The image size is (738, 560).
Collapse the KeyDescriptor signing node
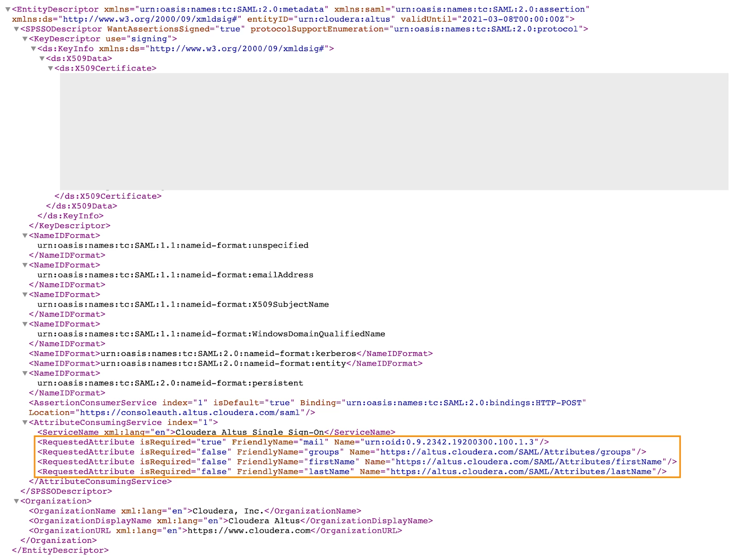point(25,39)
